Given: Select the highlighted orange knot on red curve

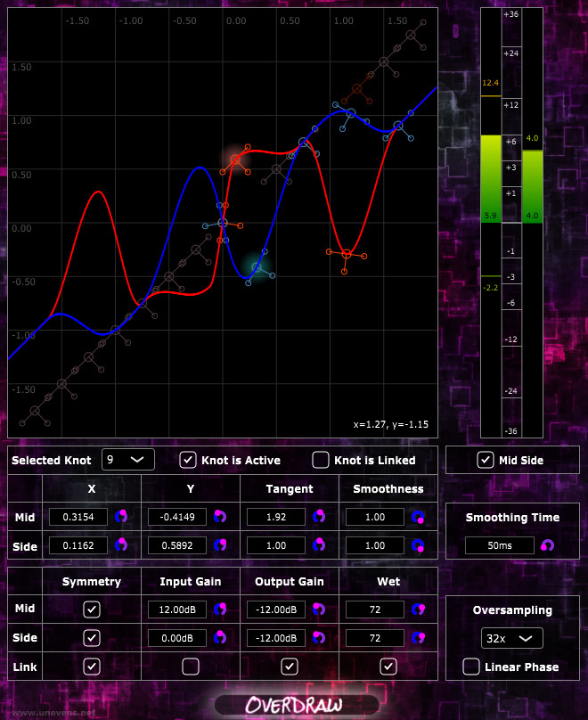Looking at the screenshot, I should click(235, 160).
